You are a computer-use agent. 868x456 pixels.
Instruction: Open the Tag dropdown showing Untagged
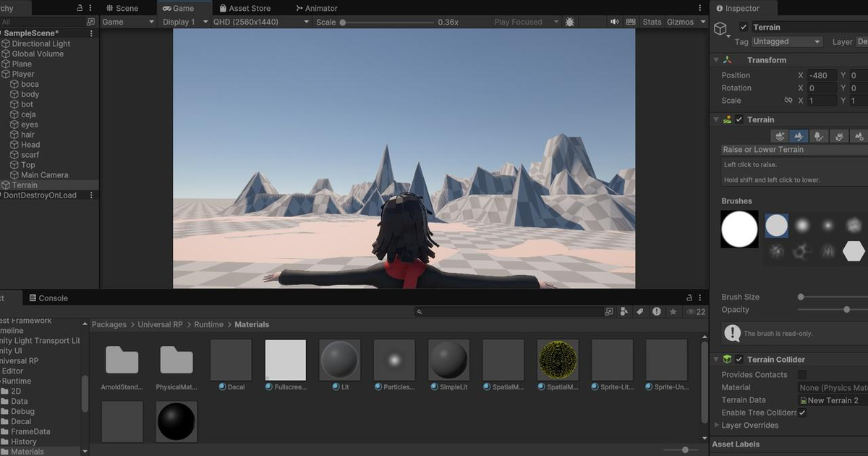787,42
